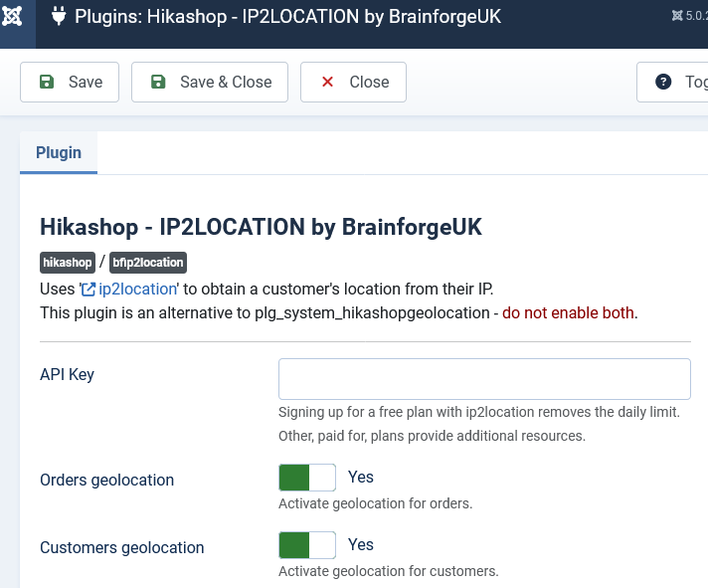Open the ip2location hyperlink

137,290
